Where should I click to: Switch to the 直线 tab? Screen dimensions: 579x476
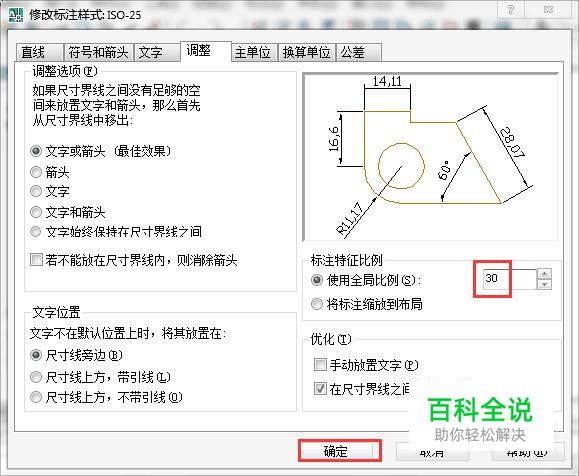40,52
